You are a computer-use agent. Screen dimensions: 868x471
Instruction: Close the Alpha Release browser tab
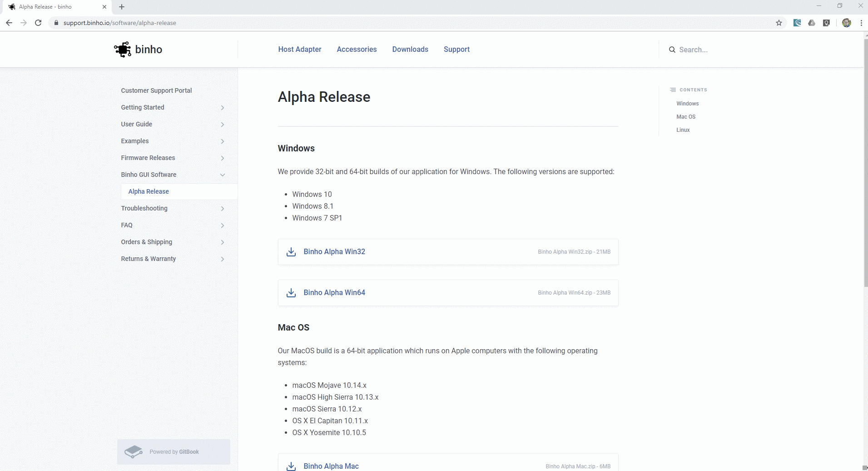coord(104,7)
